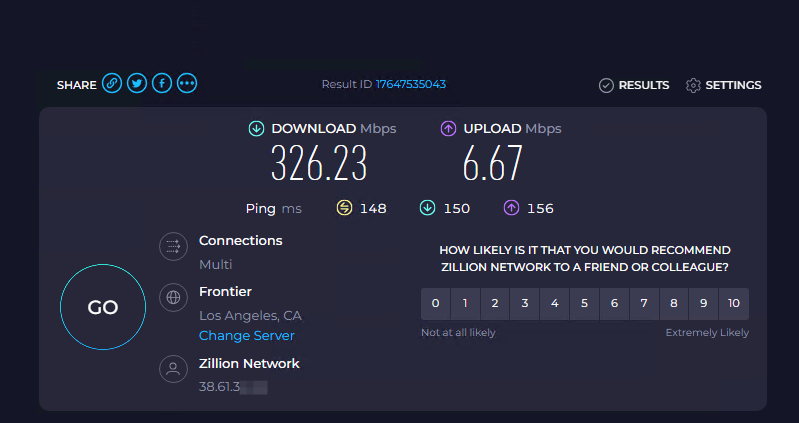
Task: Select rating 0 on recommendation scale
Action: coord(435,304)
